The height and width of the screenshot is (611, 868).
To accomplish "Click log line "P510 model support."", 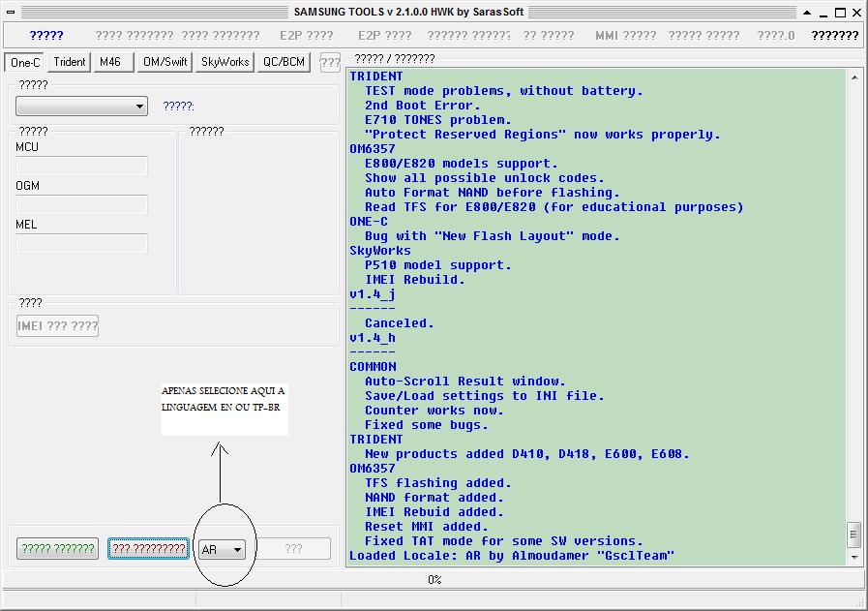I will [x=438, y=264].
